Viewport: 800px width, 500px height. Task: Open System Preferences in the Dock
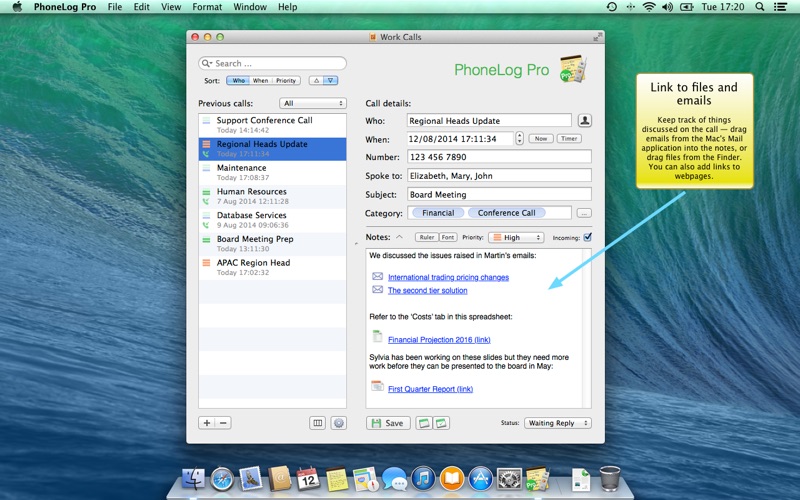click(x=509, y=479)
